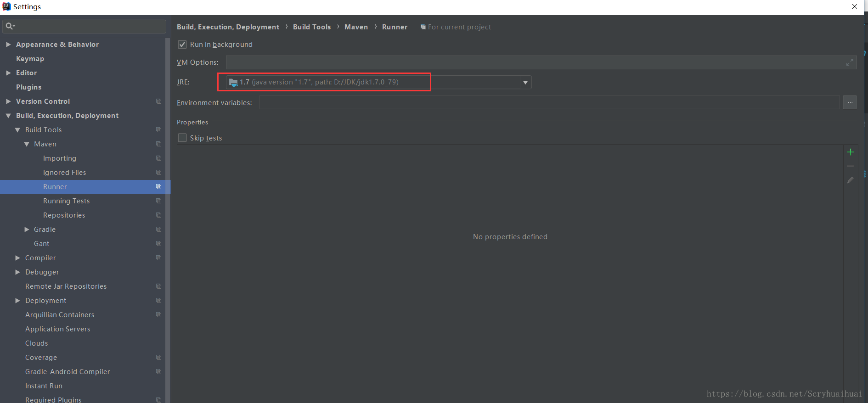
Task: Click project-level icon beside Ignored Files
Action: [158, 173]
